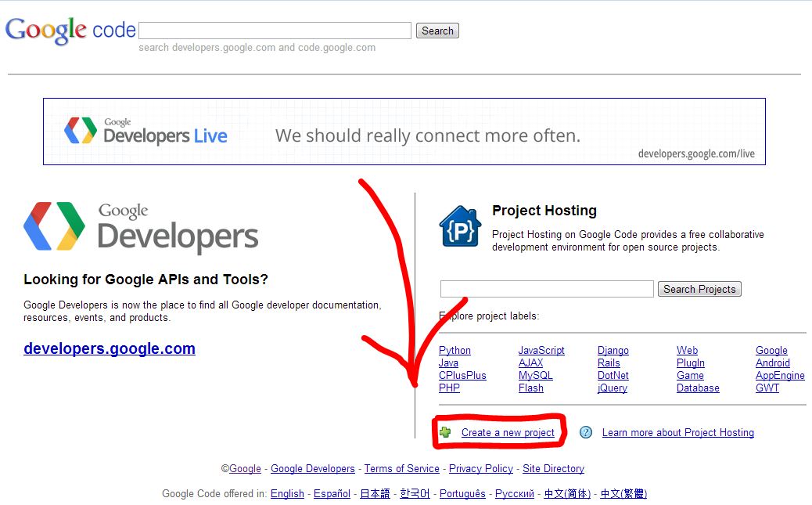Open the CPlusPlus project label

(462, 375)
